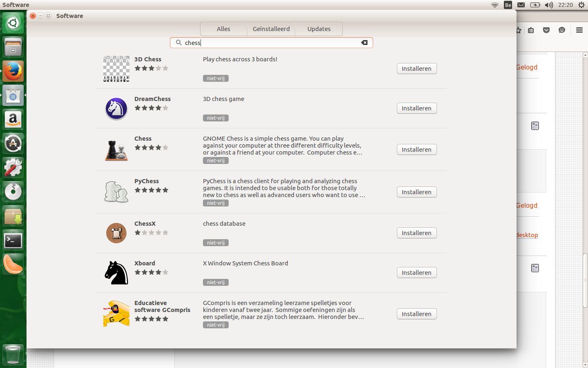Open the GCompris airplane icon
This screenshot has height=368, width=588.
click(116, 314)
